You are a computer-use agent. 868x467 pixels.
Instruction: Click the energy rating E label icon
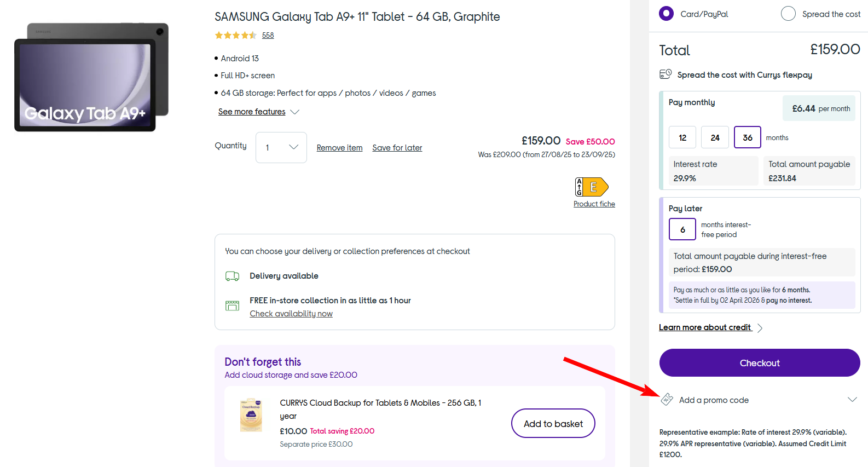point(592,187)
